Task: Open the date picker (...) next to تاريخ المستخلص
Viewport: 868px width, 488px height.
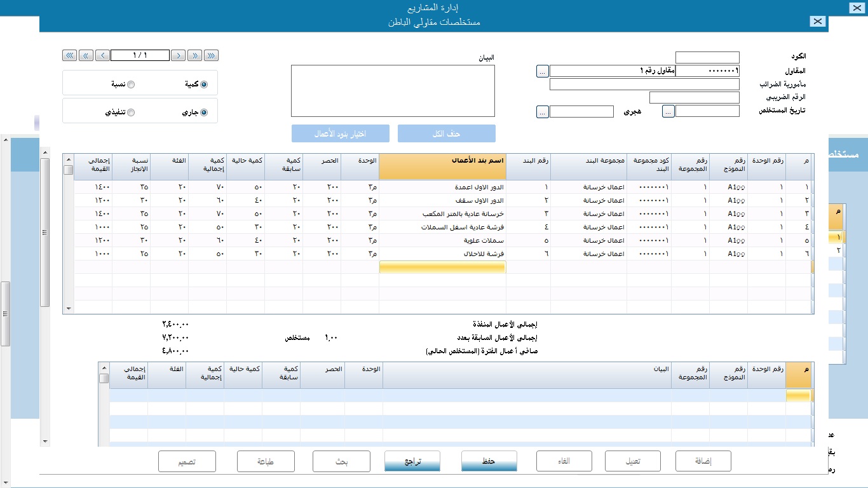Action: [668, 111]
